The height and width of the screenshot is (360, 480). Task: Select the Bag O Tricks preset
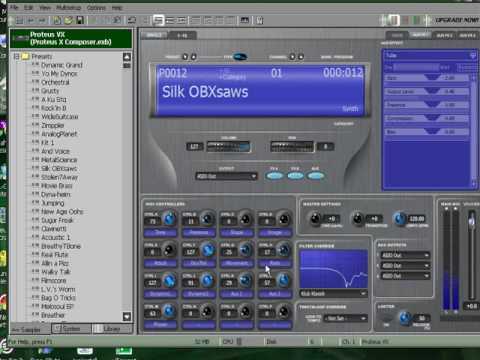[58, 298]
